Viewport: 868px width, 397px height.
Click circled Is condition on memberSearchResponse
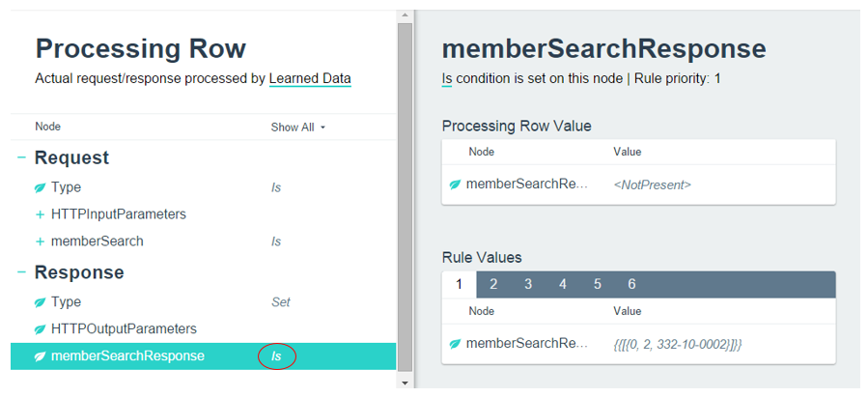click(x=276, y=356)
